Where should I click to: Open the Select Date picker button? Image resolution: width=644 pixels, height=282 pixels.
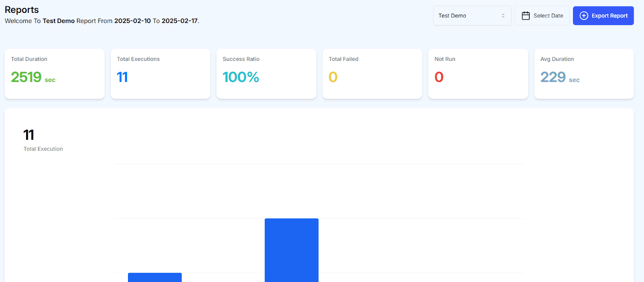[x=542, y=16]
